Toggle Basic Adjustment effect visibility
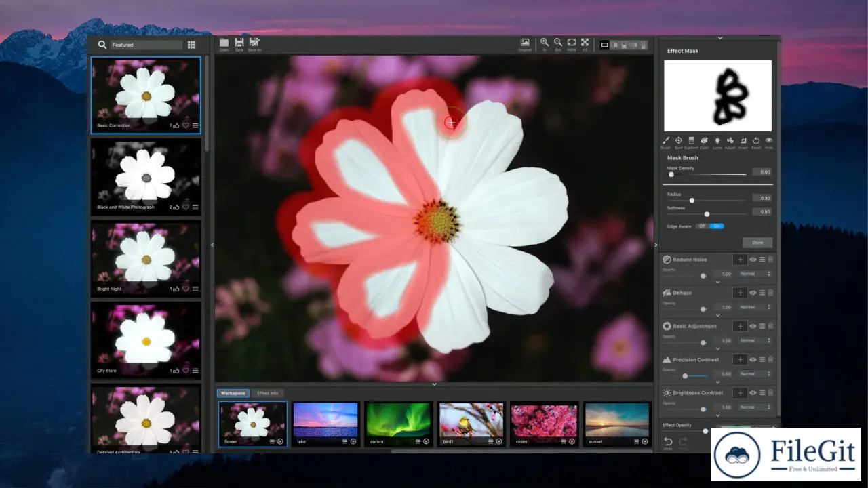 click(753, 326)
